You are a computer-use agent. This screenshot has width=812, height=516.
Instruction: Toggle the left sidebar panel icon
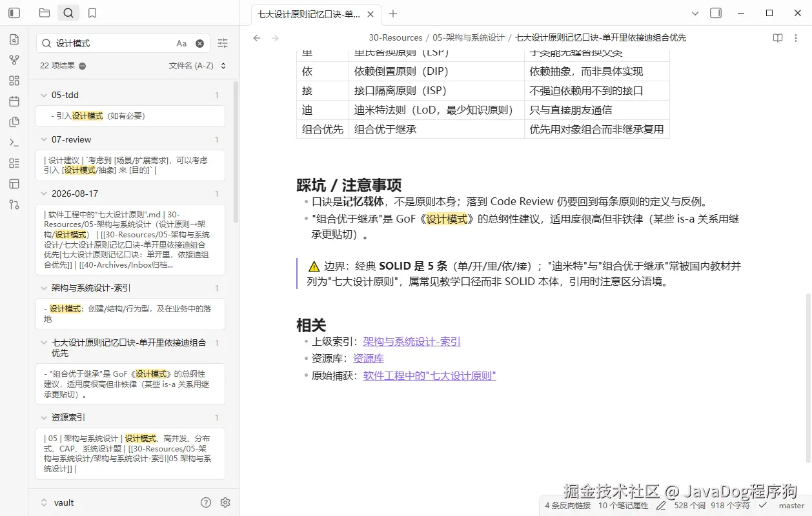tap(14, 13)
